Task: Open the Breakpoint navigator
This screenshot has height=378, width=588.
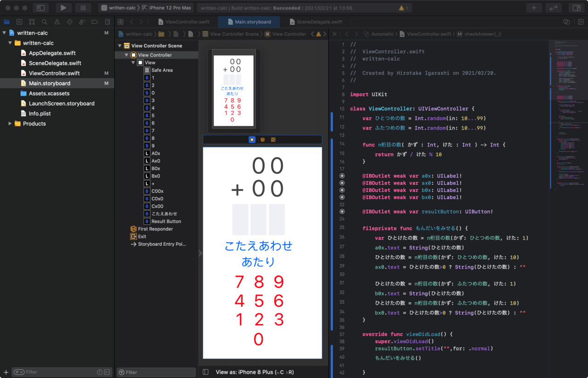Action: [95, 22]
